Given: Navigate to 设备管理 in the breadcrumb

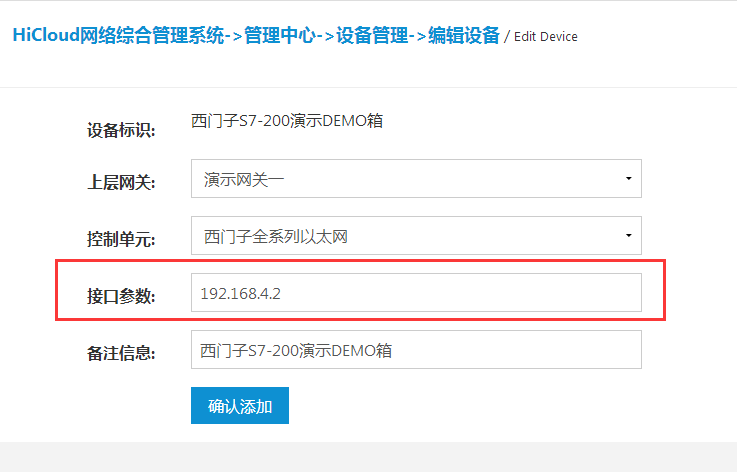Looking at the screenshot, I should (x=376, y=35).
